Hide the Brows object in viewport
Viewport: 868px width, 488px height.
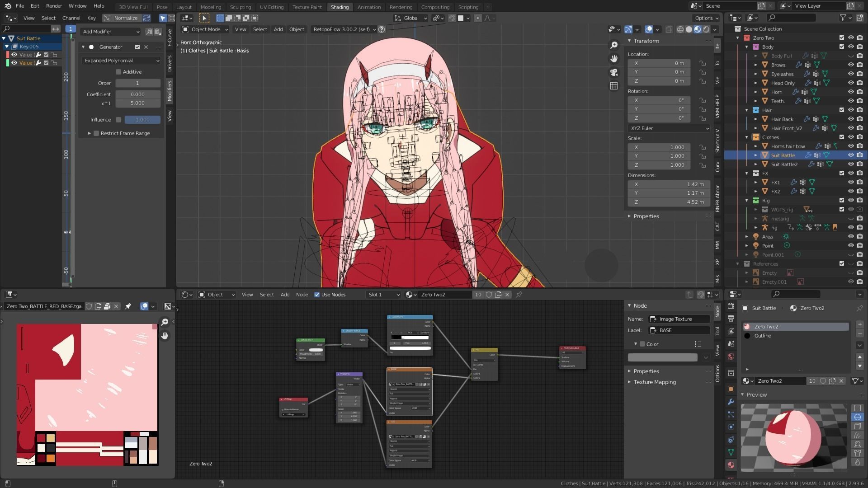[851, 65]
